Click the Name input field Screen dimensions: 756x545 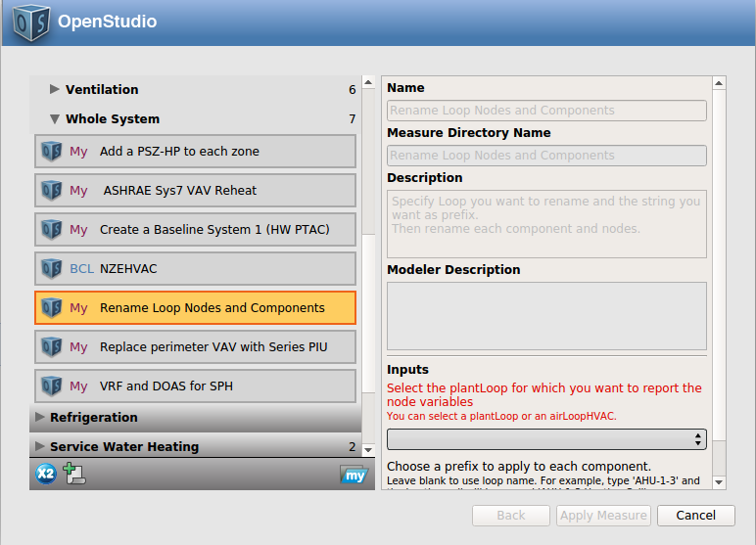tap(546, 111)
